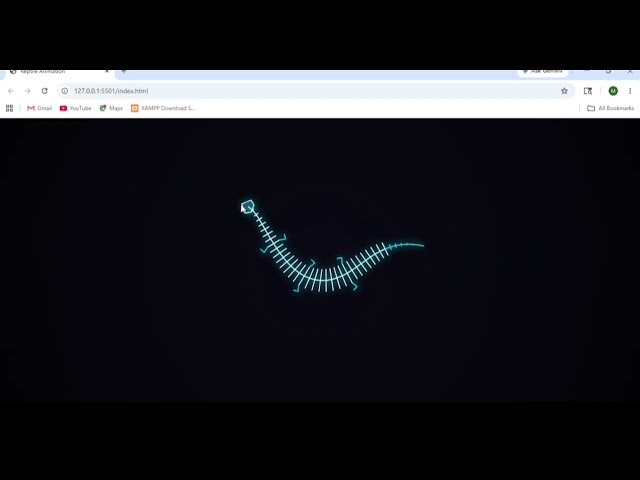640x480 pixels.
Task: Open the side panel search icon
Action: click(x=588, y=91)
